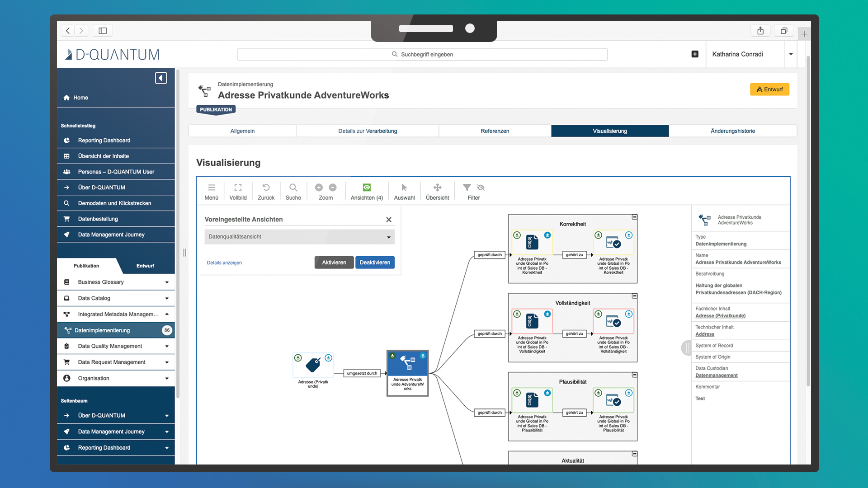This screenshot has height=488, width=868.
Task: Click the Vollbild fullscreen icon
Action: pyautogui.click(x=238, y=188)
